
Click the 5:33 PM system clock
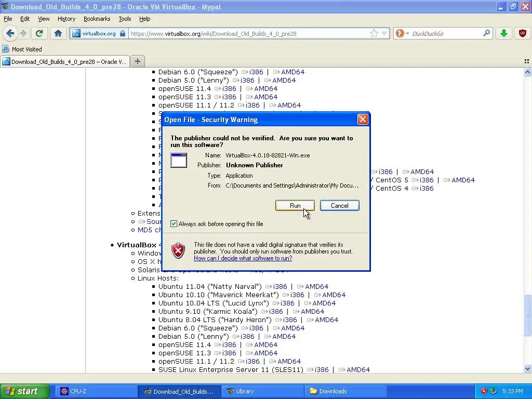[513, 391]
